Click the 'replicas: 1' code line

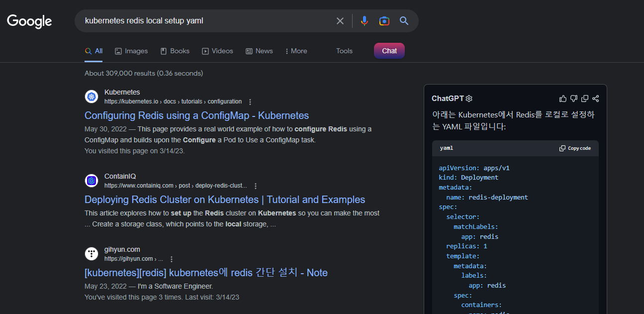click(x=466, y=246)
